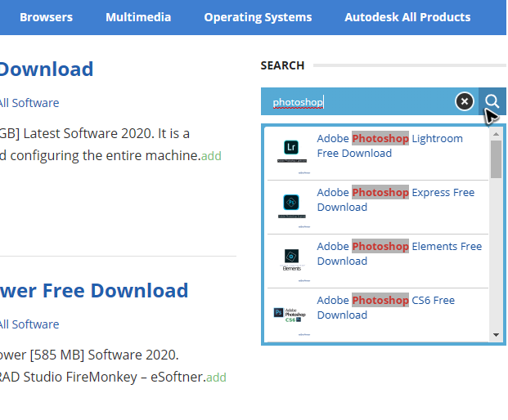Open the first post's All Software category link

point(29,103)
